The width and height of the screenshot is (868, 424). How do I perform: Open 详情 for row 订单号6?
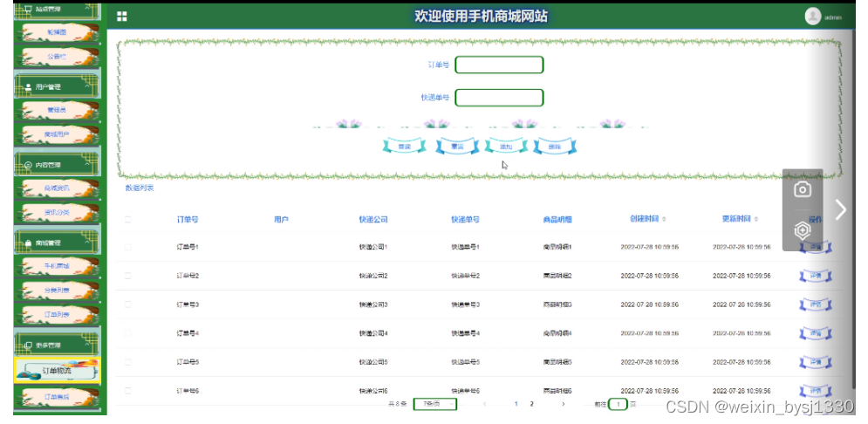[816, 391]
